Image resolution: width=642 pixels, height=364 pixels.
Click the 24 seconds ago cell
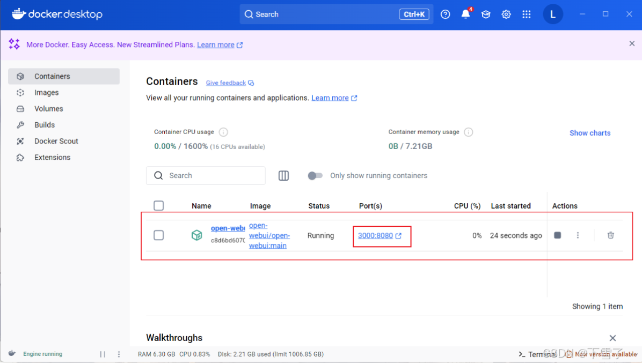point(516,236)
